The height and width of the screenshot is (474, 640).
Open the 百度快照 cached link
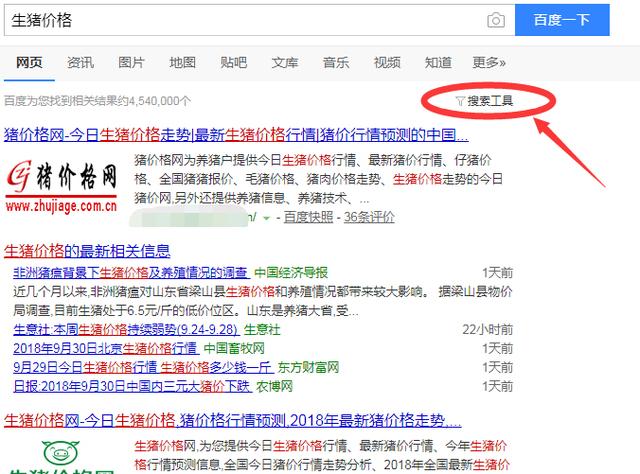click(x=308, y=217)
